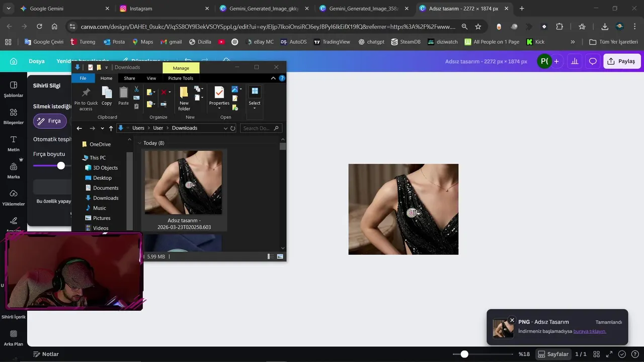Collapse the Explorer ribbon with the caret
Image resolution: width=644 pixels, height=362 pixels.
[273, 78]
